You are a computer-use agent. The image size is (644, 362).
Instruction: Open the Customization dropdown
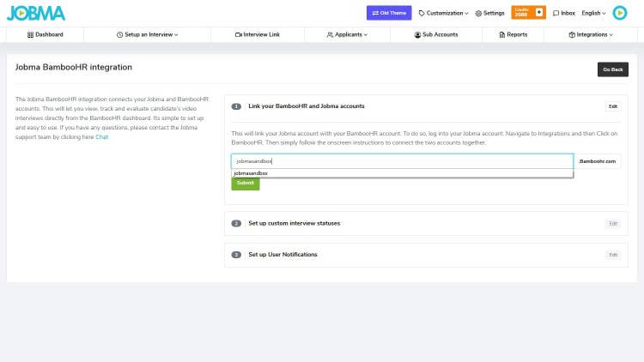pyautogui.click(x=444, y=13)
